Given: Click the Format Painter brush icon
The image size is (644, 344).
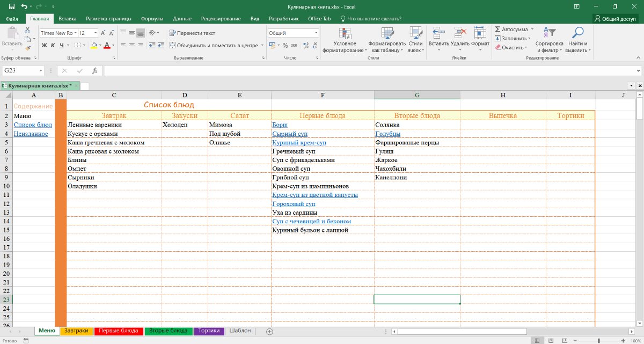Looking at the screenshot, I should (28, 48).
